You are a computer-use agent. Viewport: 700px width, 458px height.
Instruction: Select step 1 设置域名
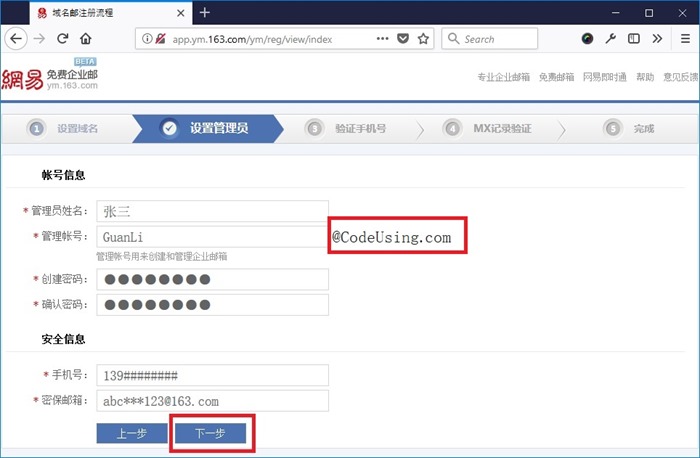(x=63, y=129)
